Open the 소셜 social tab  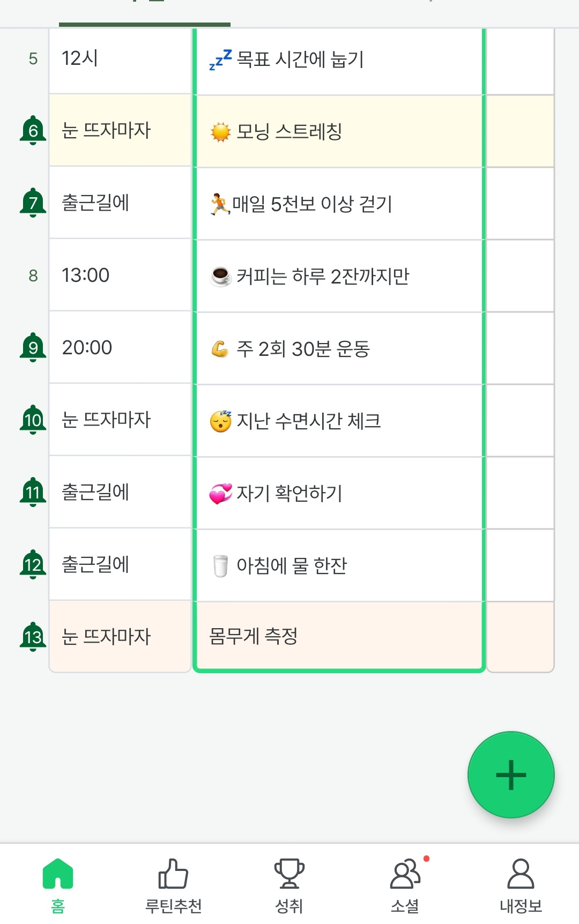point(405,885)
